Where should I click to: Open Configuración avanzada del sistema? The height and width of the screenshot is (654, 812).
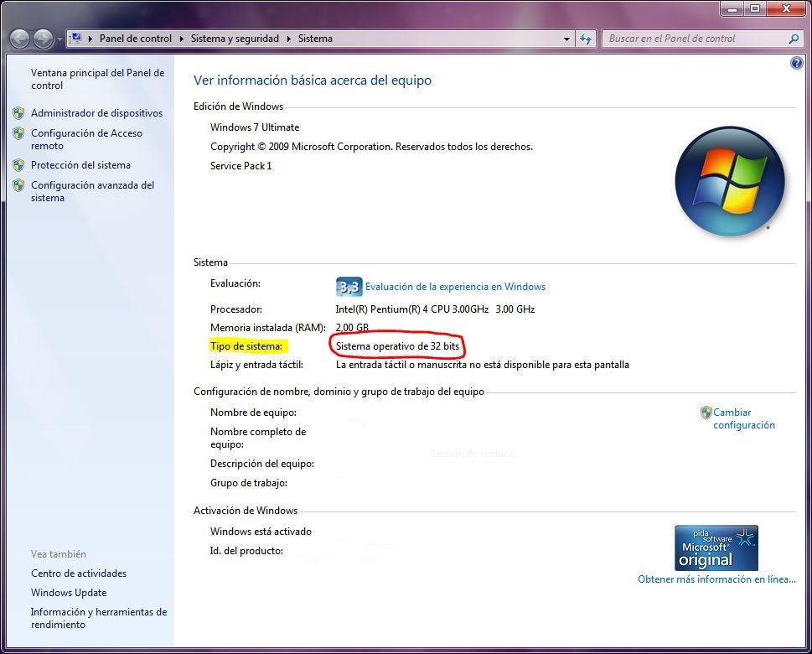(92, 191)
